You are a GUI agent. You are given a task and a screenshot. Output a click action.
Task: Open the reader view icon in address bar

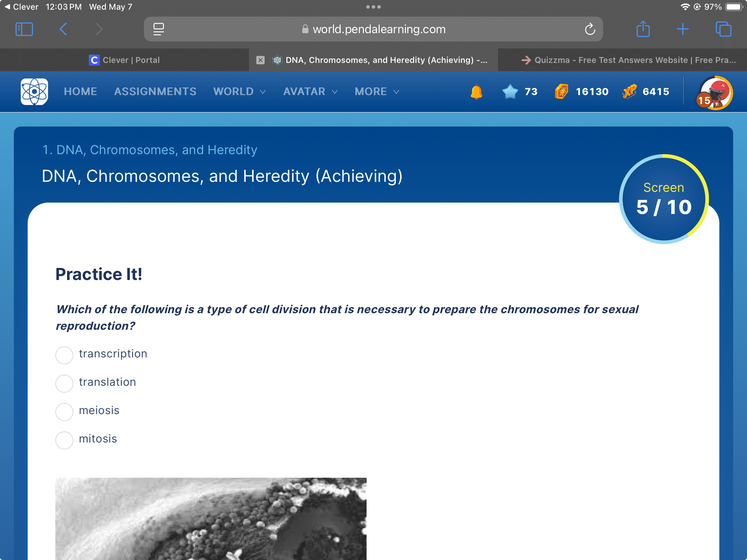click(159, 29)
